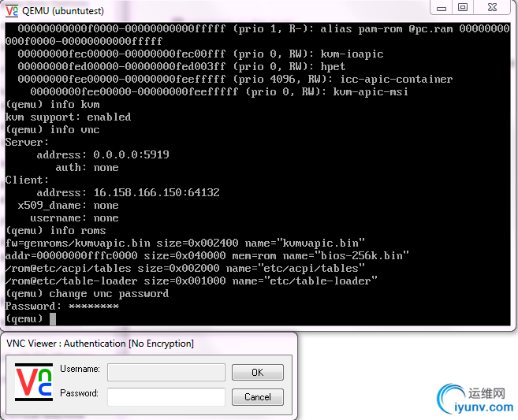Click the 'Username:' label in VNC dialog
The height and width of the screenshot is (420, 518).
tap(80, 369)
